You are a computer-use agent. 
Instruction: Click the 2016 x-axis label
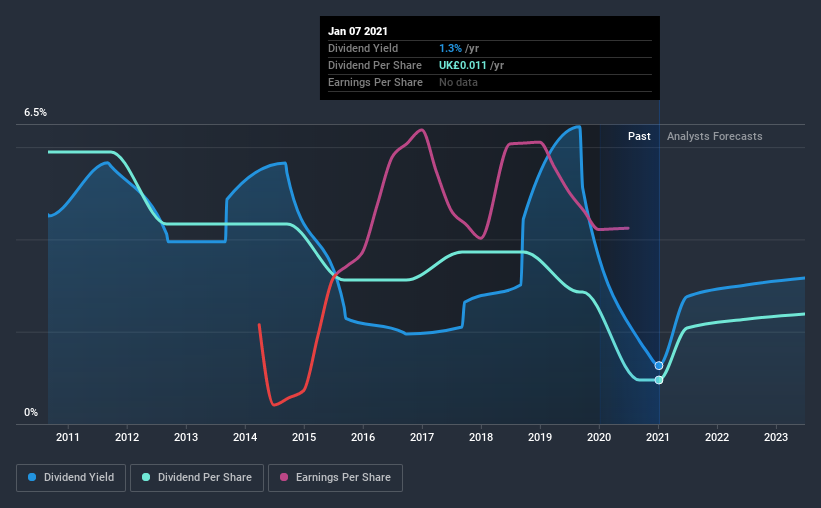point(363,437)
